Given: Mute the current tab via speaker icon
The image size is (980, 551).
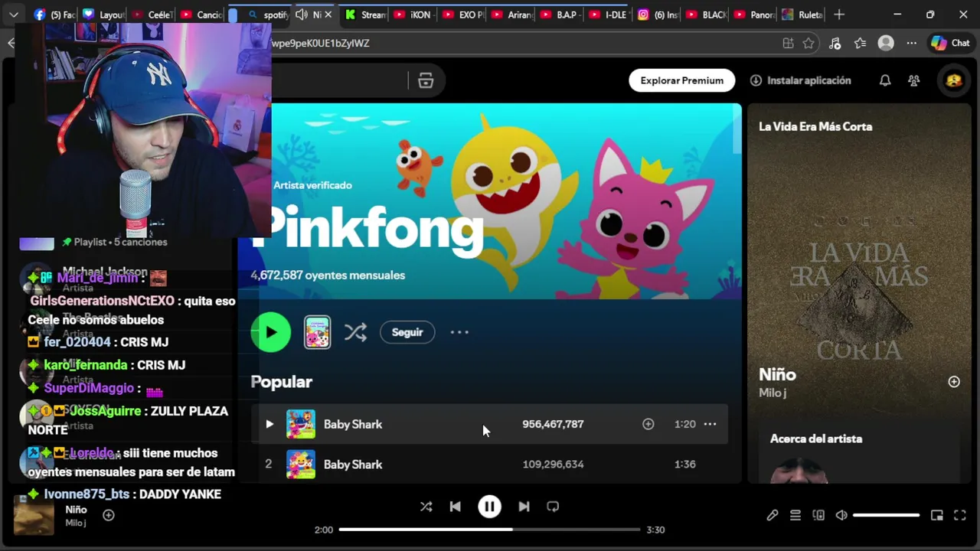Looking at the screenshot, I should click(x=302, y=15).
